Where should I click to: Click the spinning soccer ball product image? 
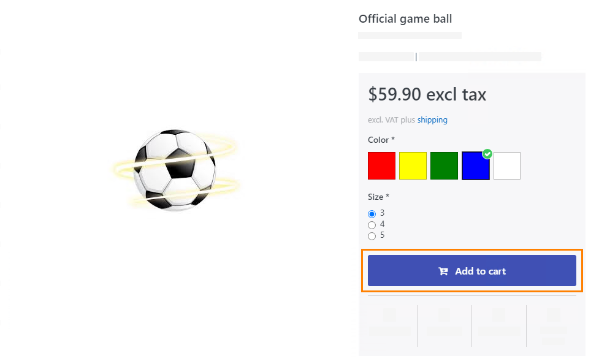[x=175, y=170]
